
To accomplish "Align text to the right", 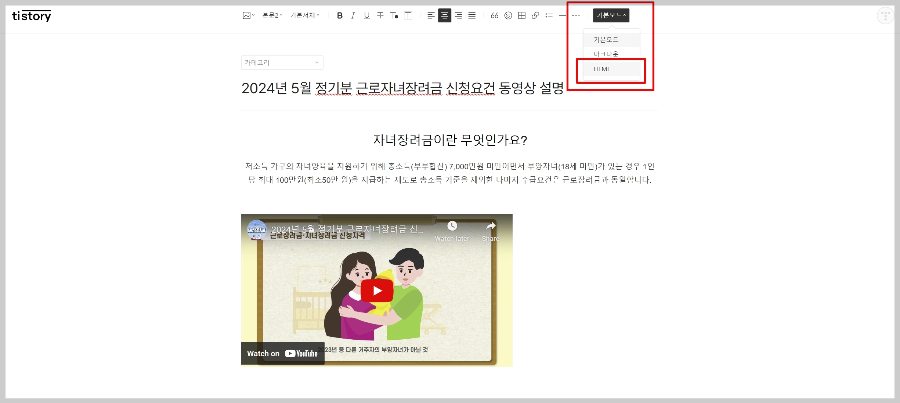I will pyautogui.click(x=458, y=16).
